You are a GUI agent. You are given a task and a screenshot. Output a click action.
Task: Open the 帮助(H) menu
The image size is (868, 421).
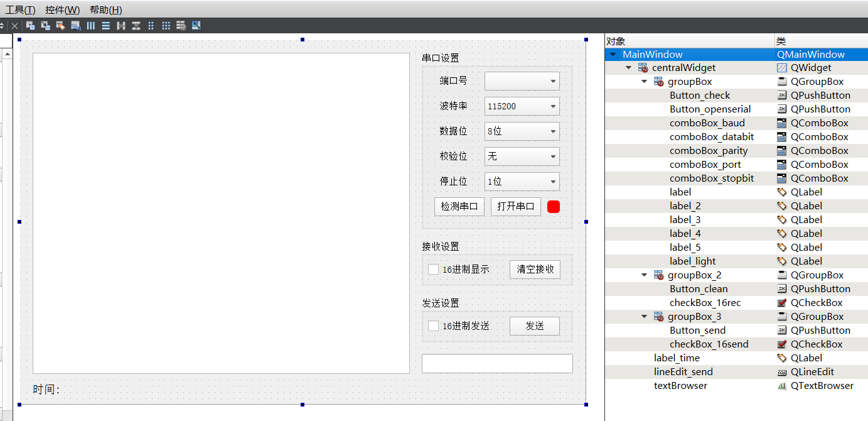(105, 10)
